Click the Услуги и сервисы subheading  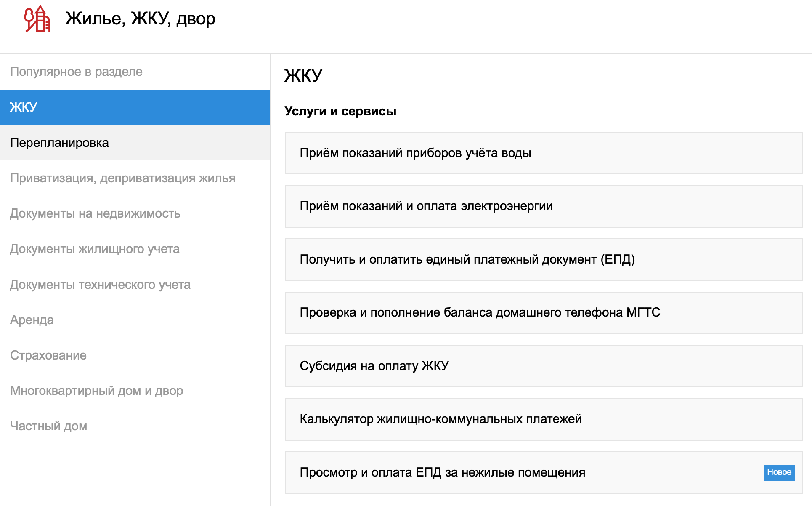tap(340, 111)
